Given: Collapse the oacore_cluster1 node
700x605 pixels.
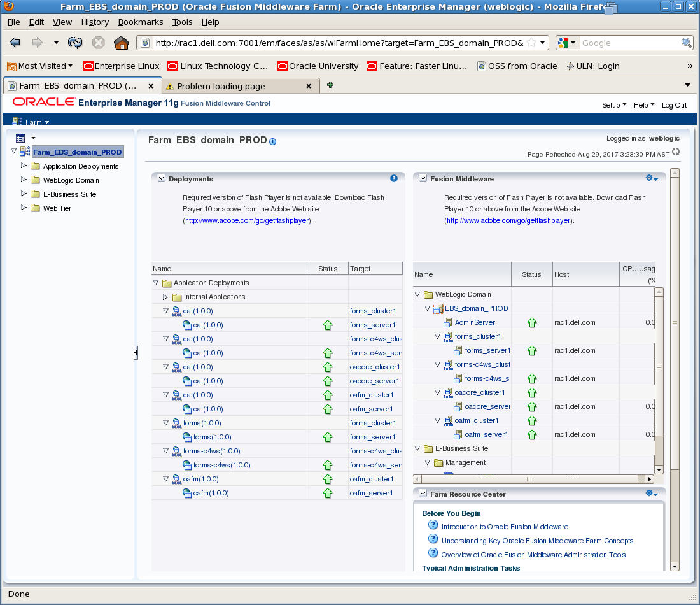Looking at the screenshot, I should coord(438,392).
